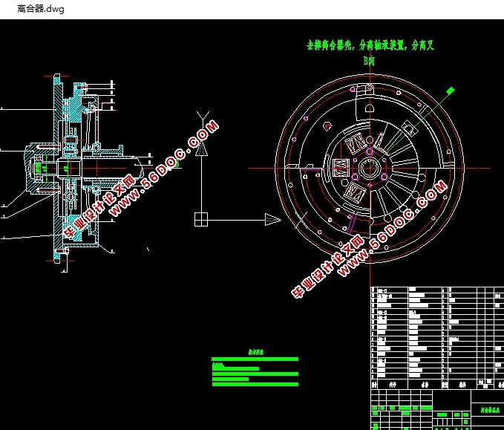
Task: Click the left damper spring rectangle on hub
Action: [342, 166]
